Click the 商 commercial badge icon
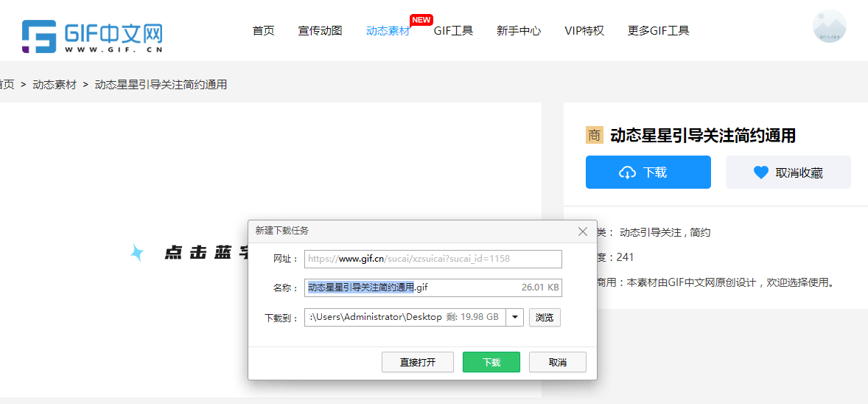 (595, 136)
